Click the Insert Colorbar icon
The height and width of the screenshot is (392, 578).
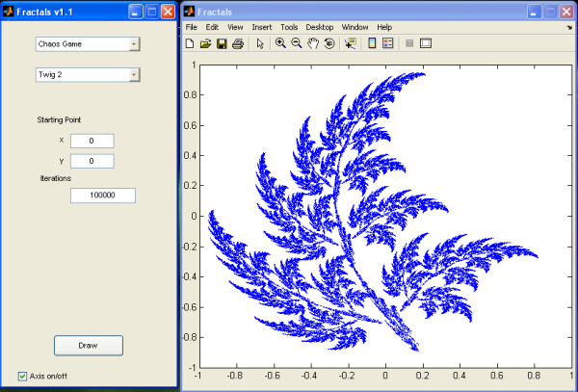coord(372,43)
